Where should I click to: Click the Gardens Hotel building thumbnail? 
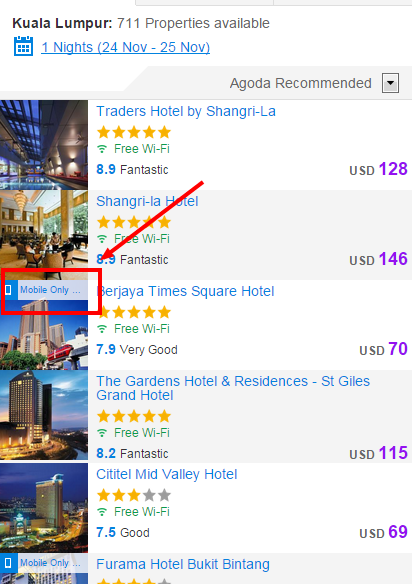pos(44,415)
